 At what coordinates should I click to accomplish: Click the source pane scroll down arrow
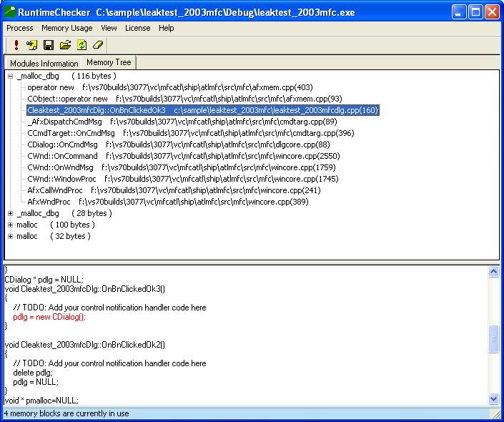(493, 399)
